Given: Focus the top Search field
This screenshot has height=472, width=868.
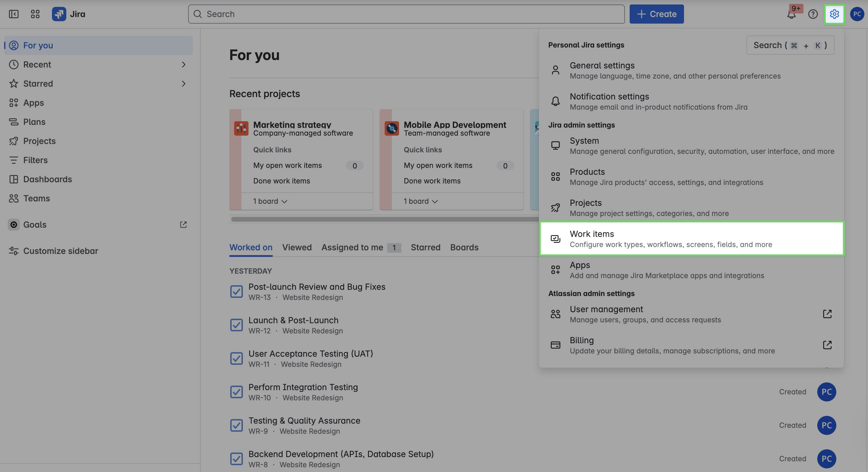Looking at the screenshot, I should point(406,14).
